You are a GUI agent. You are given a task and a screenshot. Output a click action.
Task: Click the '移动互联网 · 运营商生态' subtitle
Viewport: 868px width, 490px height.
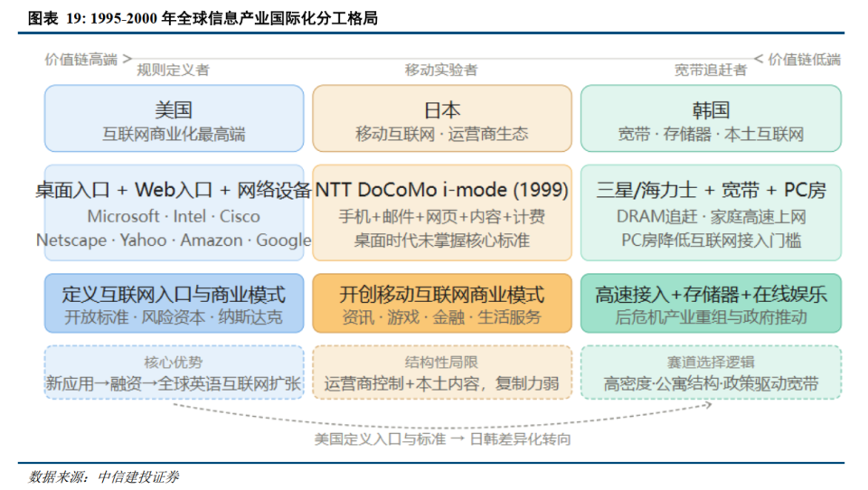[442, 134]
